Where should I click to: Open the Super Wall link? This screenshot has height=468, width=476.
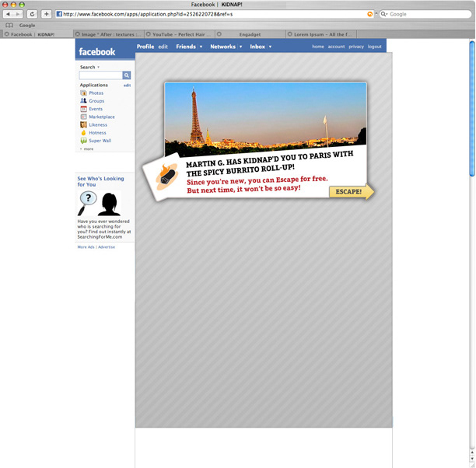point(100,141)
